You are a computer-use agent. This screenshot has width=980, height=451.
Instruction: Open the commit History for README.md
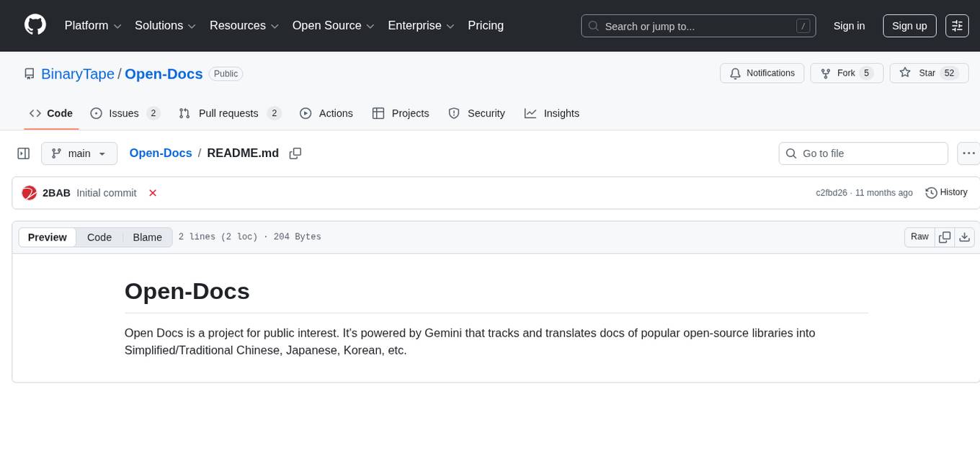pos(946,192)
